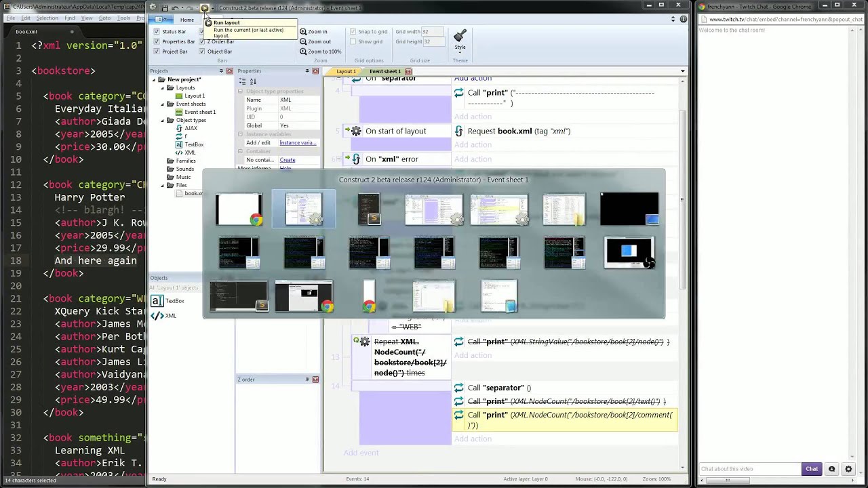
Task: Close the Z order panel
Action: (315, 380)
